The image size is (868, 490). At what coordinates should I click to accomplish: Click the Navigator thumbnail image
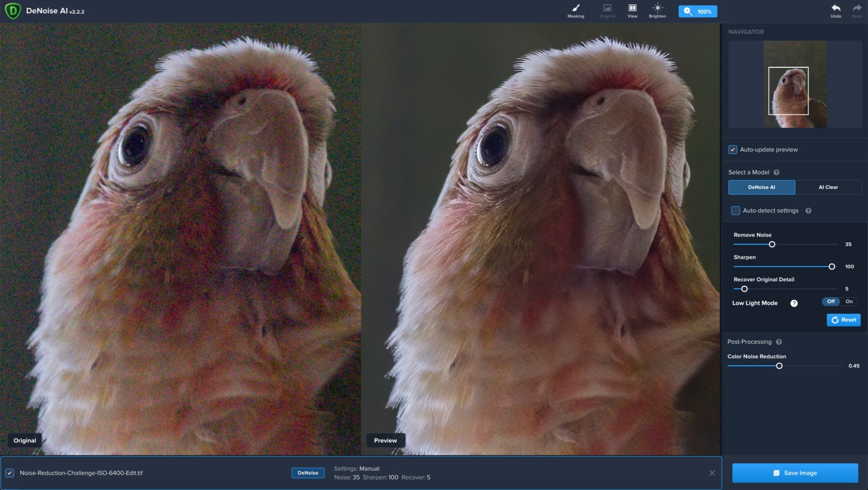click(795, 84)
